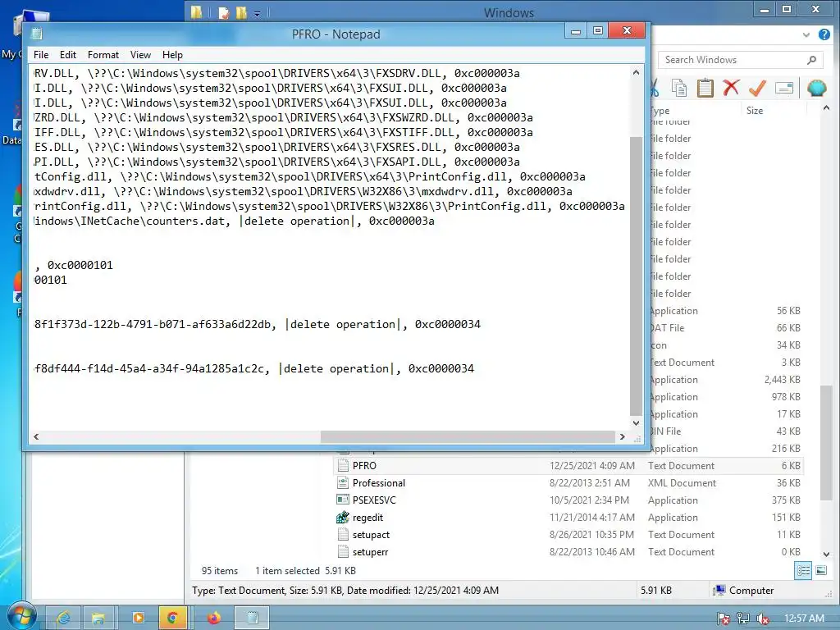Click the 0xc0000101 text line in Notepad

(x=74, y=265)
